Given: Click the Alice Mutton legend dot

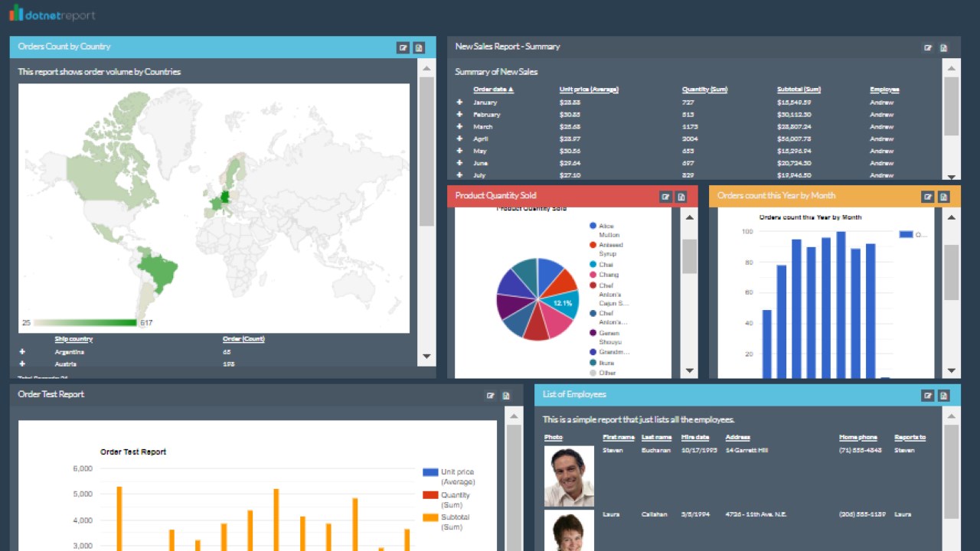Looking at the screenshot, I should tap(593, 227).
